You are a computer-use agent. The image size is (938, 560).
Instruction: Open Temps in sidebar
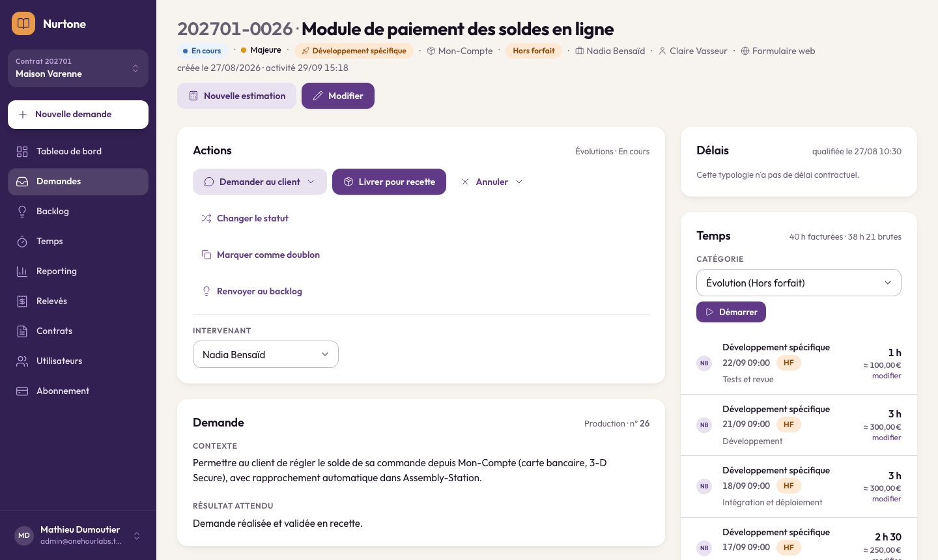click(78, 241)
